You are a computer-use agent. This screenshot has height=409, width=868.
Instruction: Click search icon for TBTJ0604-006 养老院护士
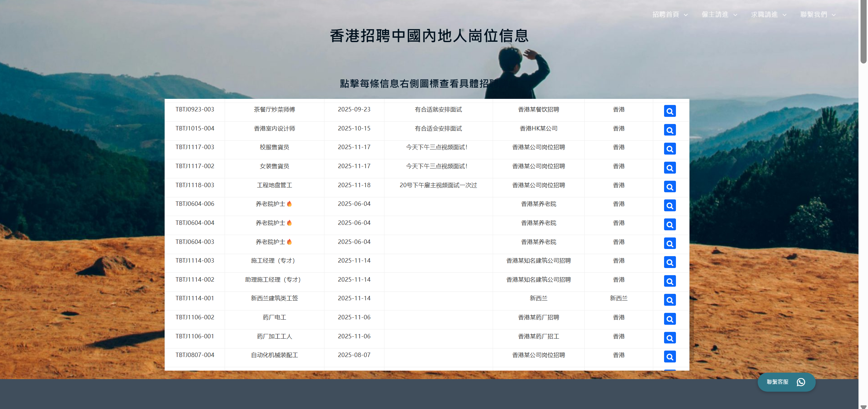[x=669, y=206]
